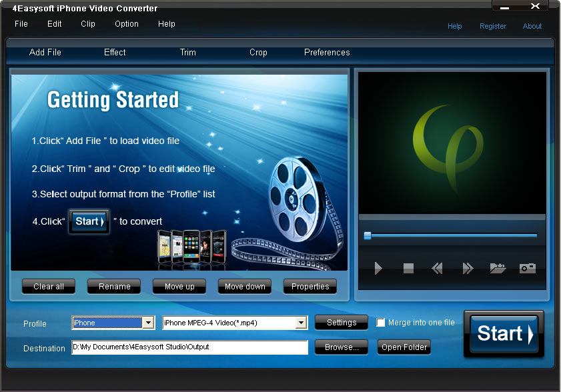Open the Effect tool
Viewport: 561px width, 392px height.
coord(115,53)
